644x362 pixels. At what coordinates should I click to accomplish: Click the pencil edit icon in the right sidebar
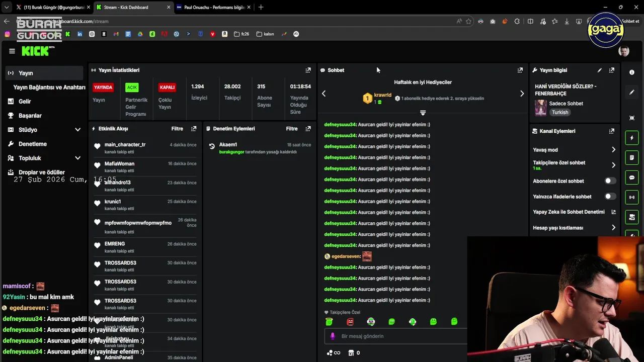click(x=632, y=93)
